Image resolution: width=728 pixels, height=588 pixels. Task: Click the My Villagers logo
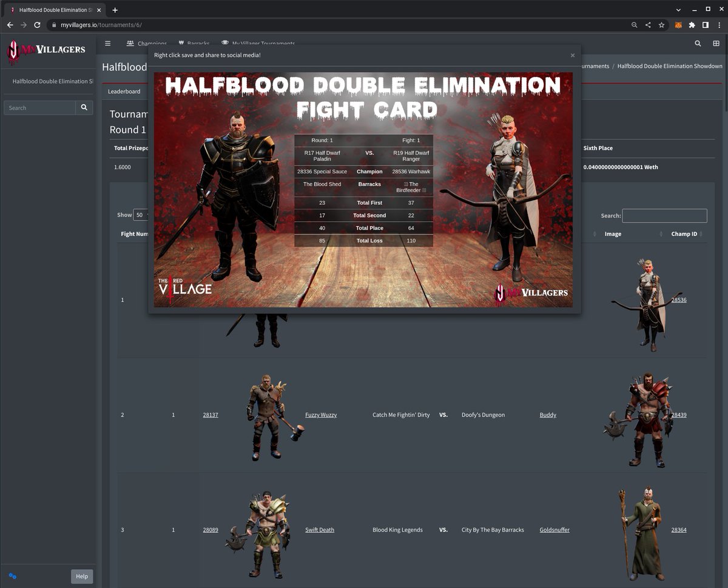tap(46, 52)
